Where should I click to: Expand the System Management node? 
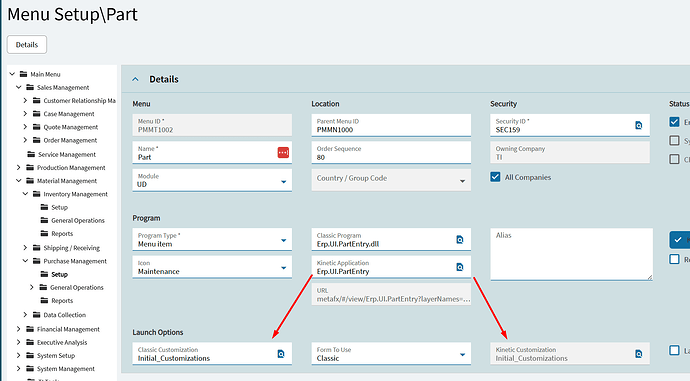pos(18,368)
